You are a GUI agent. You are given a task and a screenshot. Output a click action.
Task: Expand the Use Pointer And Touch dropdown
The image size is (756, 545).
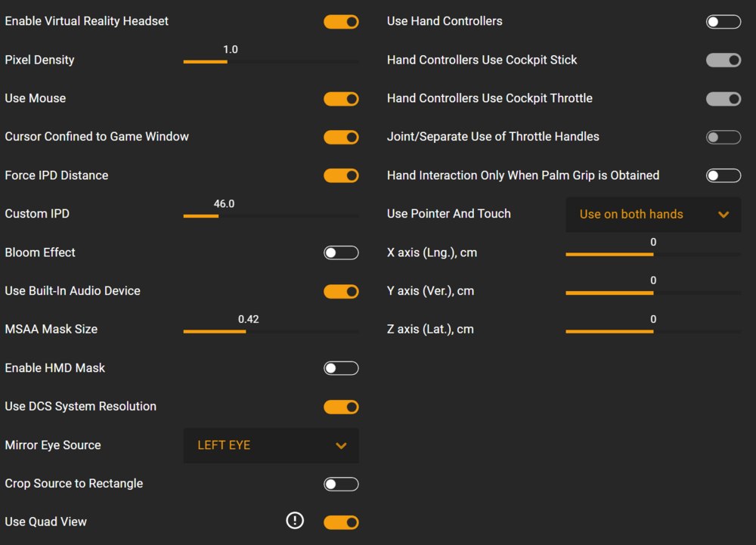pyautogui.click(x=653, y=215)
